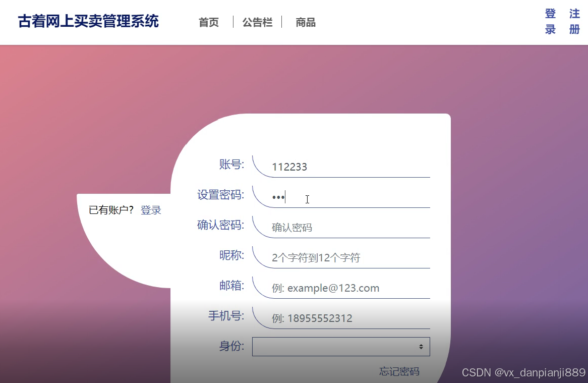Focus the 账号 input field

tap(341, 166)
